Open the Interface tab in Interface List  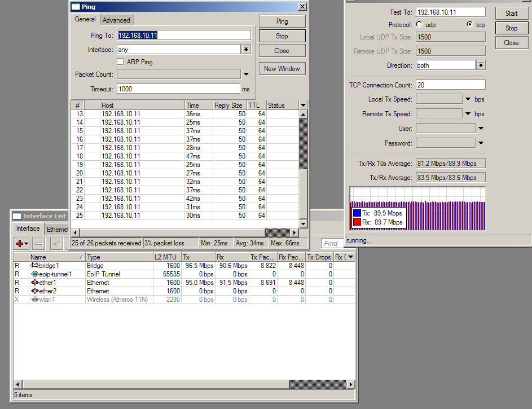click(x=28, y=229)
